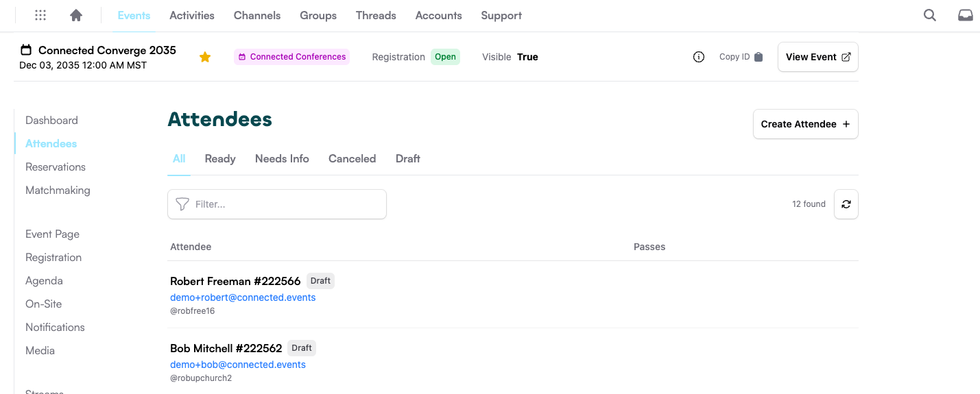Refresh the attendee list
The height and width of the screenshot is (394, 980).
tap(846, 204)
